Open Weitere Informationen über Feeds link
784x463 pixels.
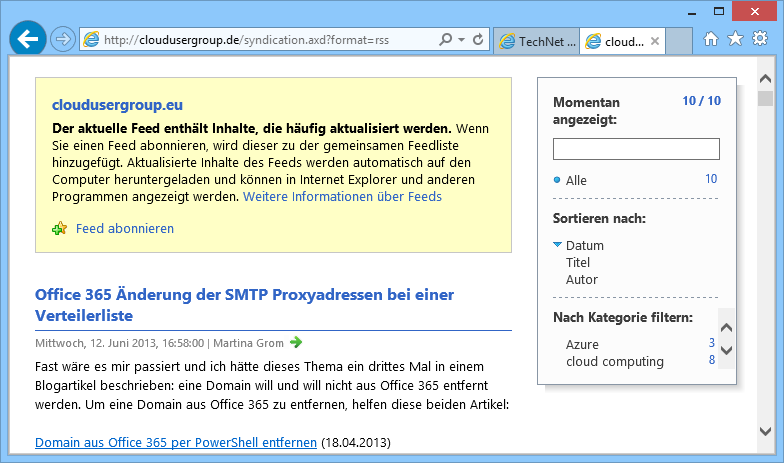point(342,197)
